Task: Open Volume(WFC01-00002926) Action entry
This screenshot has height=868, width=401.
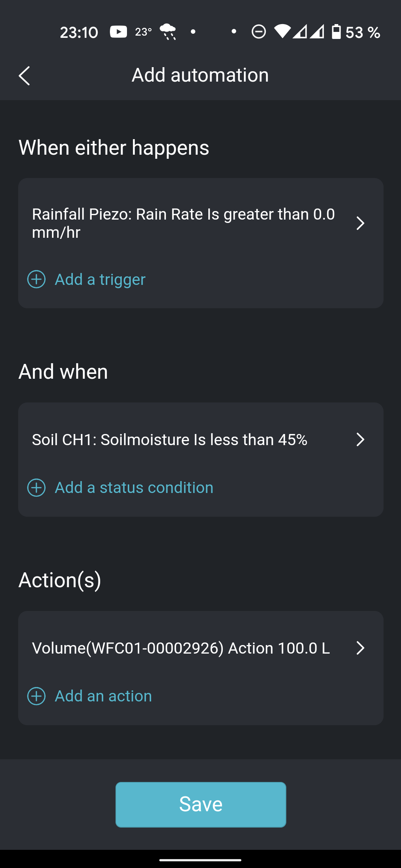Action: click(181, 648)
